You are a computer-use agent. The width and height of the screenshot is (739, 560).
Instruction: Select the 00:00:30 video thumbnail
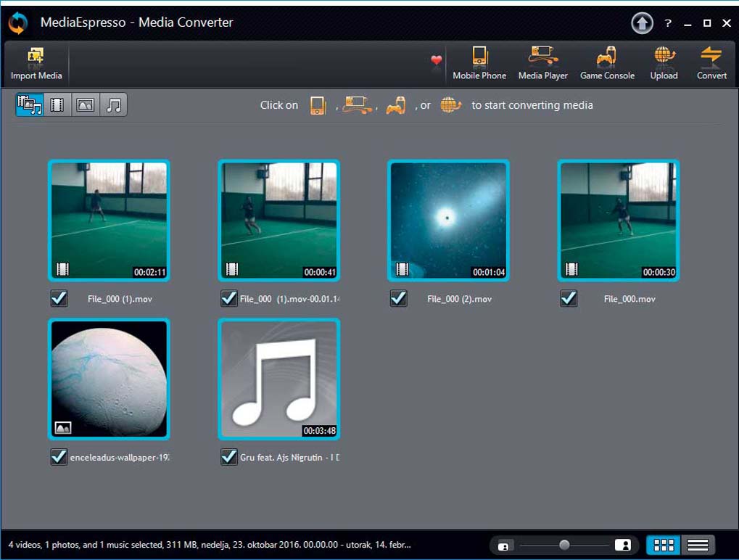click(x=619, y=220)
